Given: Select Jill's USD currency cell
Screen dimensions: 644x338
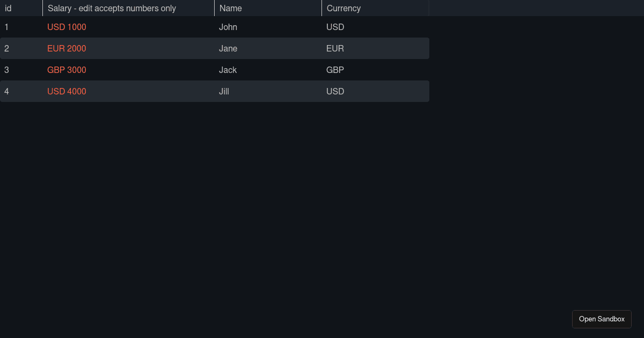Looking at the screenshot, I should pyautogui.click(x=376, y=91).
